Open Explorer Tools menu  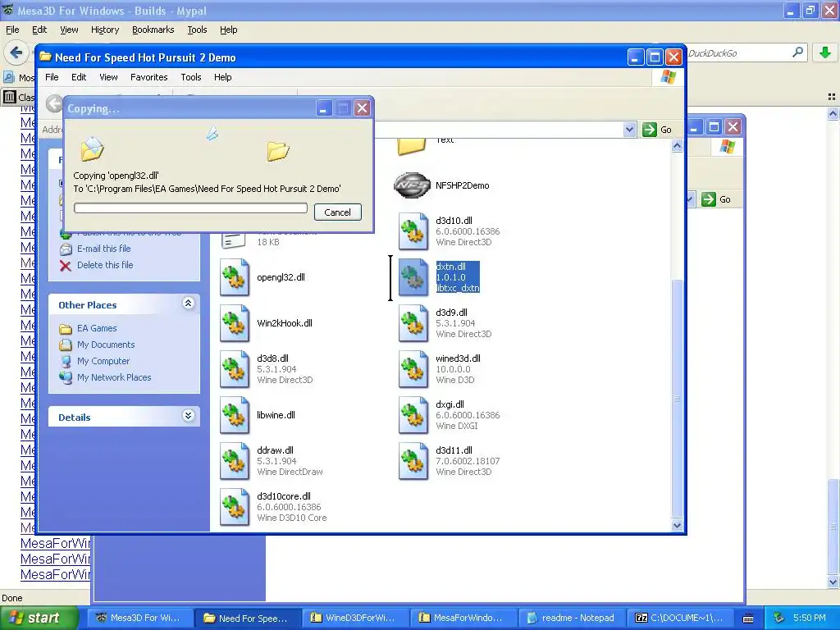tap(190, 77)
